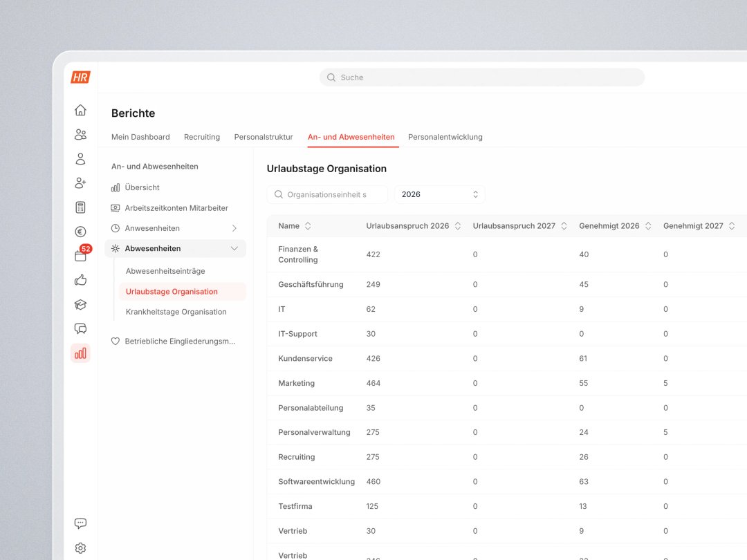Open Arbeitszeitkonten Mitarbeiter report

click(176, 208)
